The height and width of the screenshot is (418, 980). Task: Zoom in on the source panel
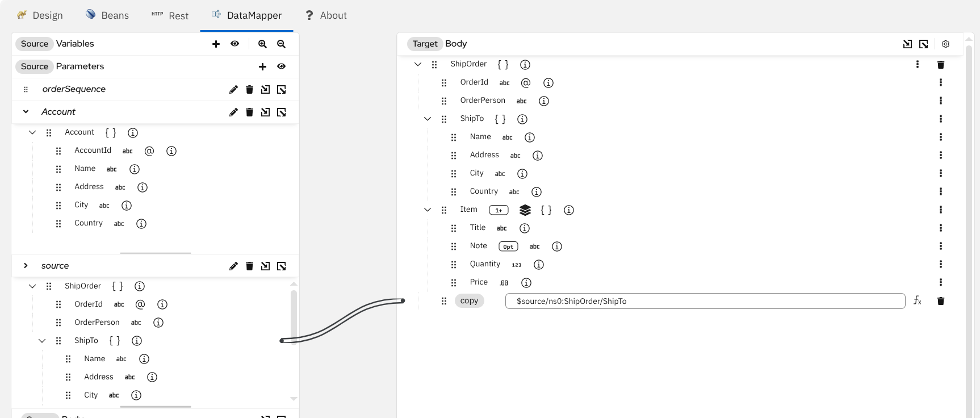click(262, 44)
